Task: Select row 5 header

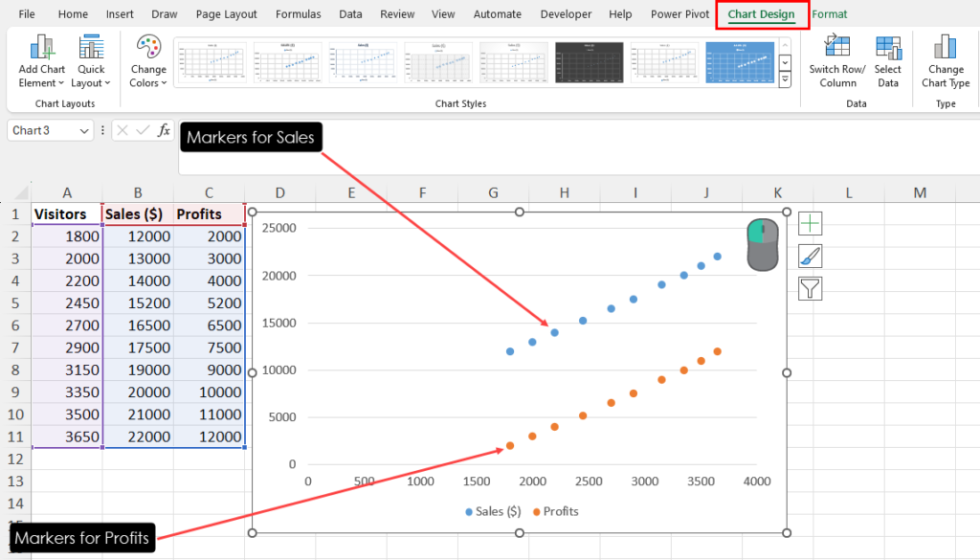Action: click(x=15, y=303)
